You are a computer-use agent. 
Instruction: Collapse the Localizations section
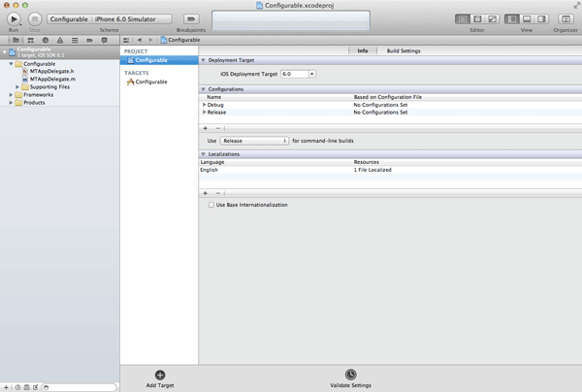click(x=203, y=154)
